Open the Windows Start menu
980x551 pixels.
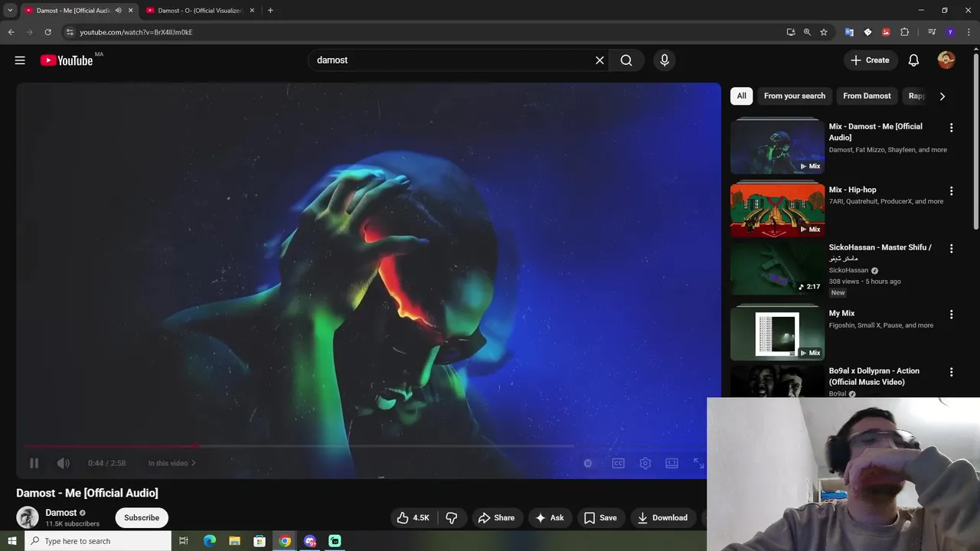coord(11,541)
